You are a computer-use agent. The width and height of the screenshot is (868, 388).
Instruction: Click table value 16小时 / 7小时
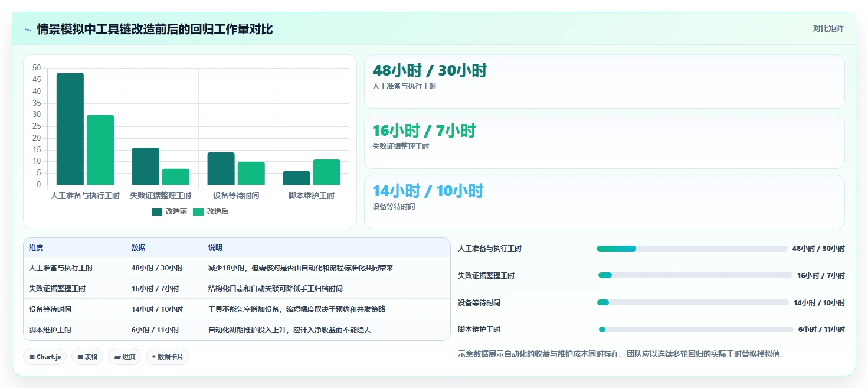point(155,289)
